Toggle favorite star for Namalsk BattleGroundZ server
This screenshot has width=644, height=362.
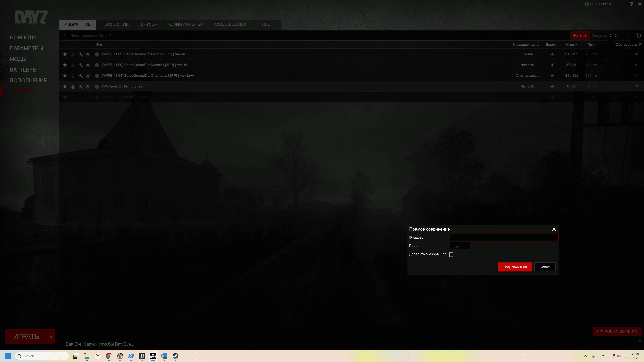click(65, 65)
